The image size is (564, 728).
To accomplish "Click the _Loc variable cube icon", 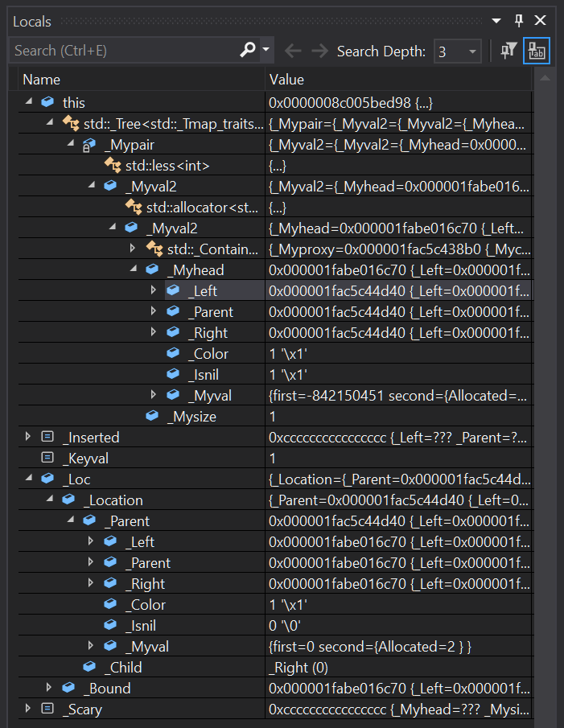I will pos(47,478).
